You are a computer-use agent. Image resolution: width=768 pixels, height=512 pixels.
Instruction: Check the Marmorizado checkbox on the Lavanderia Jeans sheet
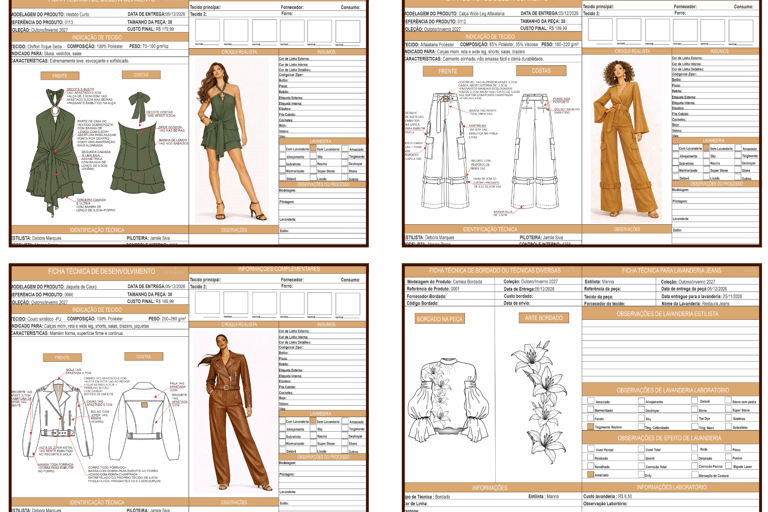coord(591,410)
